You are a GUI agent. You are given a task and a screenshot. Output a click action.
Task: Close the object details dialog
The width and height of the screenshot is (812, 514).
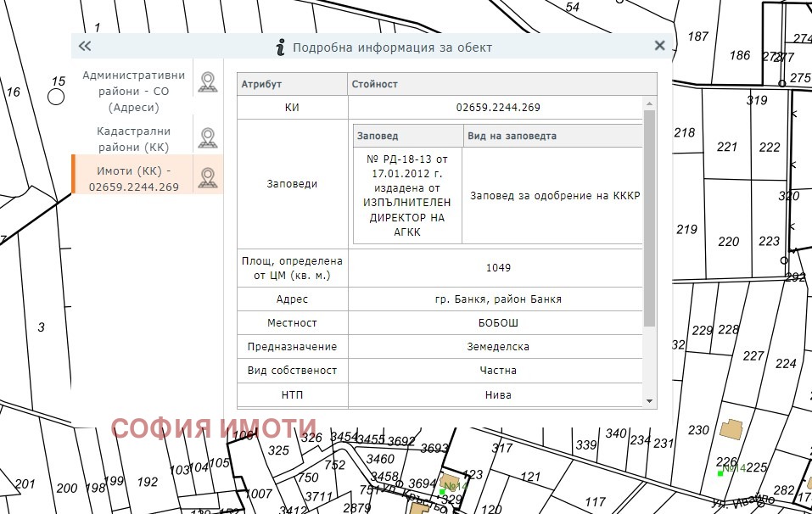click(659, 47)
